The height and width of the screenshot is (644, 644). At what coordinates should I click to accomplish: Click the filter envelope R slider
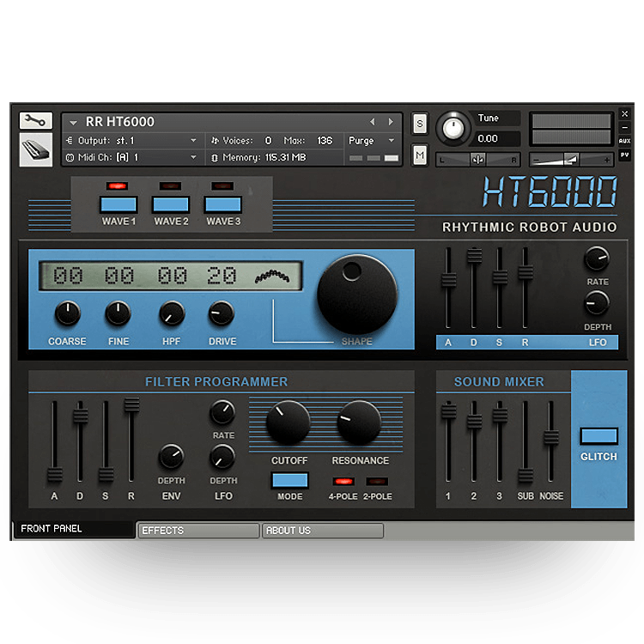131,404
